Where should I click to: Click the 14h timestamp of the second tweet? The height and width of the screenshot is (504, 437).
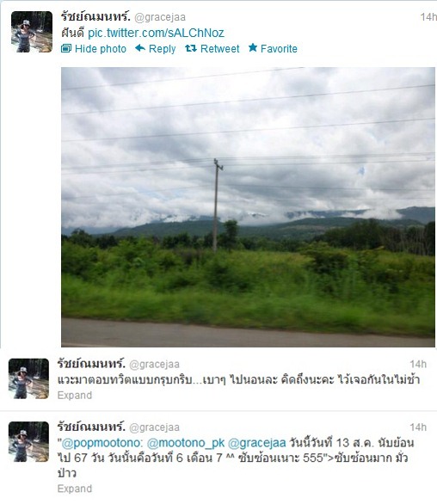coord(418,364)
